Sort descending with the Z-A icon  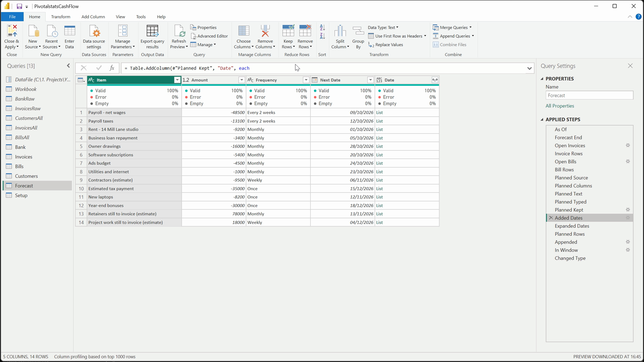click(x=322, y=36)
